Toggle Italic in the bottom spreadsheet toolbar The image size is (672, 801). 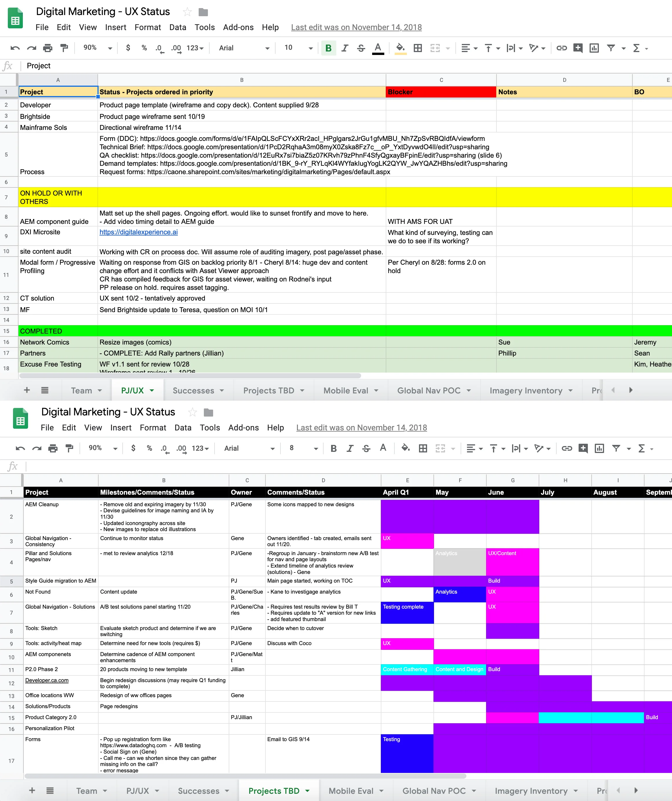coord(350,449)
